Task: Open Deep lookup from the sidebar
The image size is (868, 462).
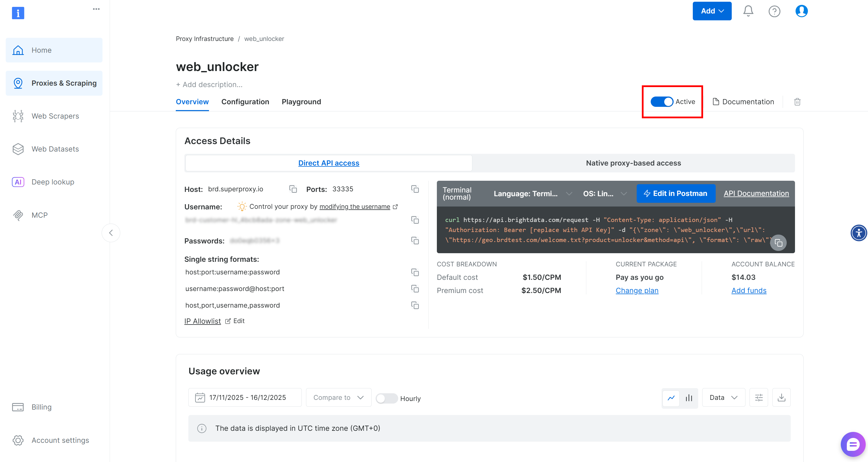Action: pos(53,182)
